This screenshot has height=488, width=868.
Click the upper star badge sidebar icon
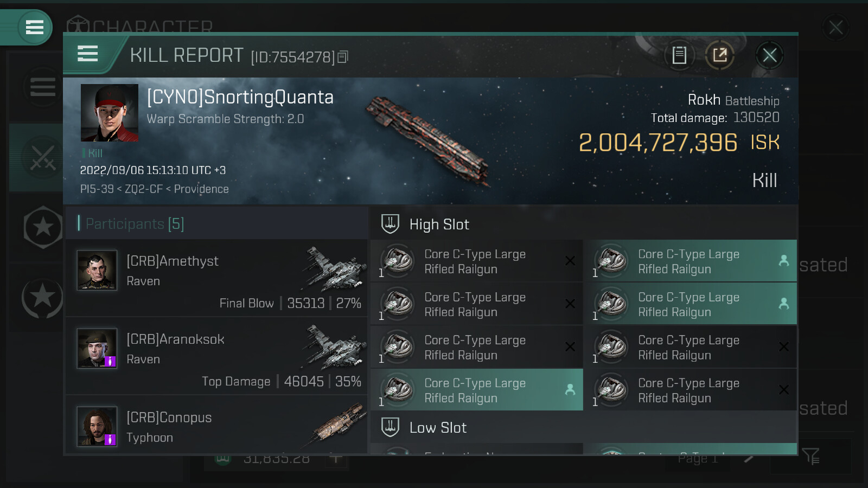pyautogui.click(x=43, y=228)
